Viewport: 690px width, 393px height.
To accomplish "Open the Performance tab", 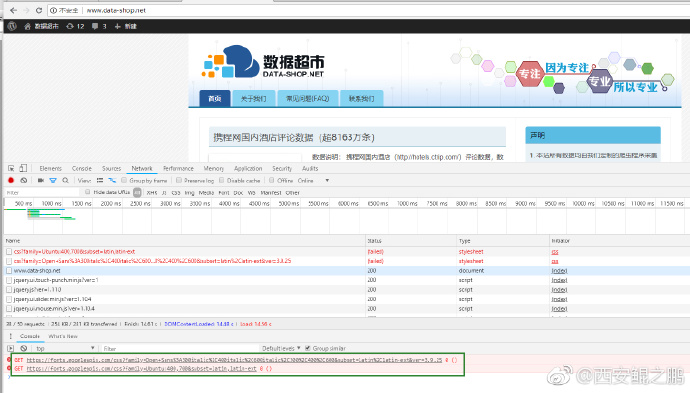I will (178, 169).
